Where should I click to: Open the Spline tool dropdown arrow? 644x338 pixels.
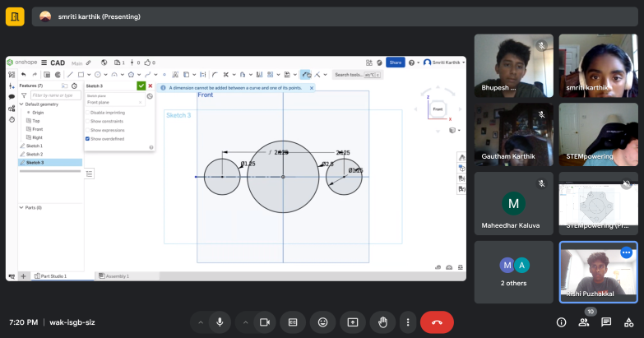(x=155, y=75)
